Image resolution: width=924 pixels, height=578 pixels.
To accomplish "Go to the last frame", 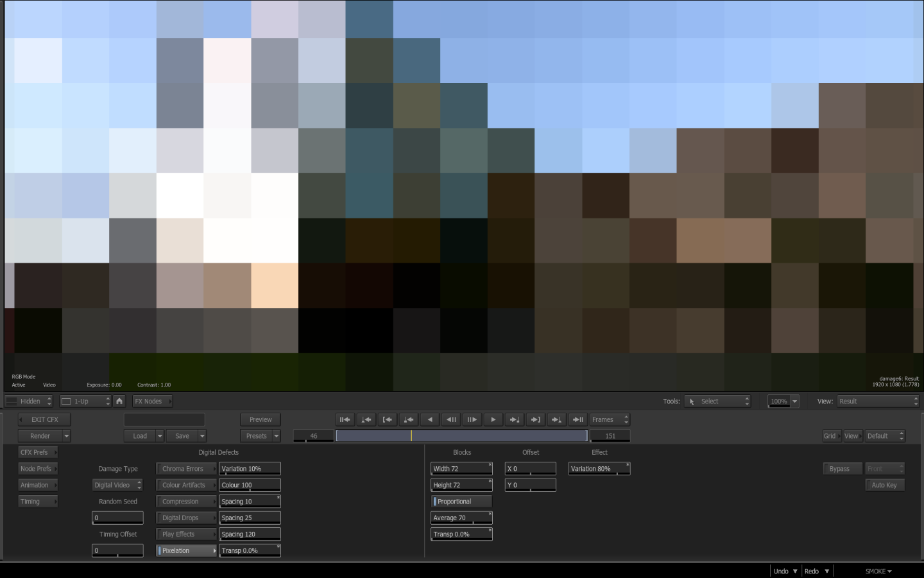I will click(577, 420).
